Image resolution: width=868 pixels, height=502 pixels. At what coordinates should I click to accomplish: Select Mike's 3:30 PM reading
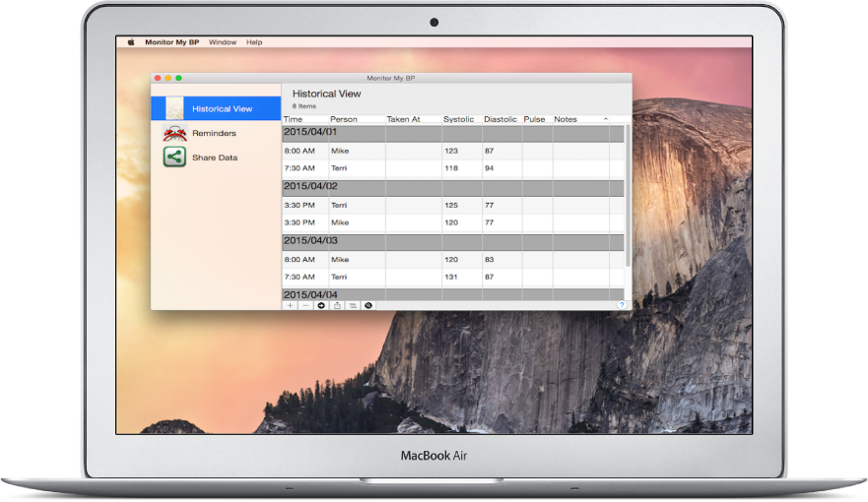coord(453,222)
